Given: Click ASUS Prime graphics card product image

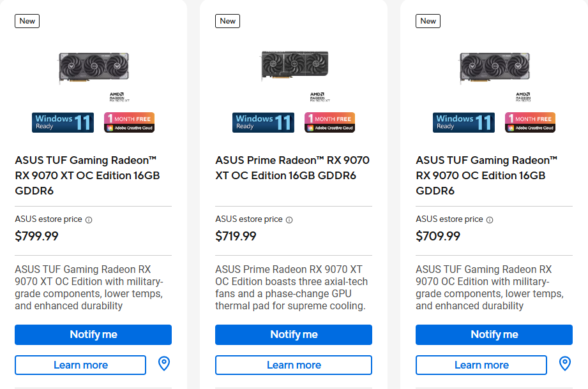Looking at the screenshot, I should coord(294,66).
